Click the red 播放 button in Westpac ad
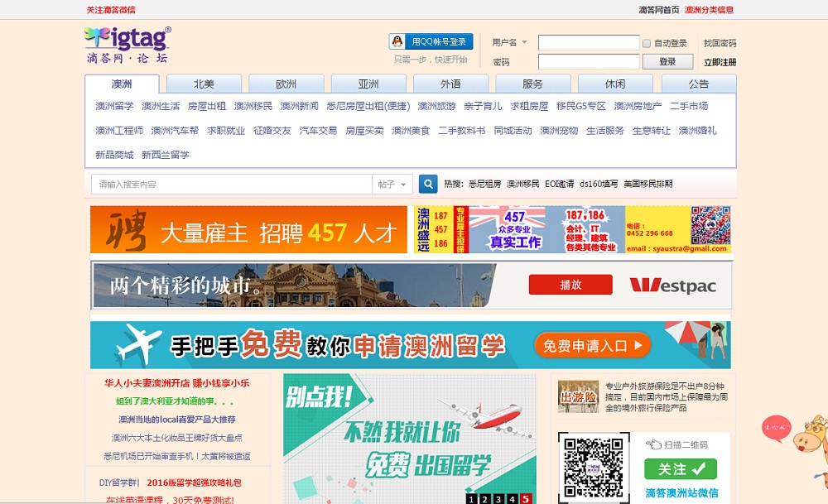The height and width of the screenshot is (504, 828). tap(570, 285)
